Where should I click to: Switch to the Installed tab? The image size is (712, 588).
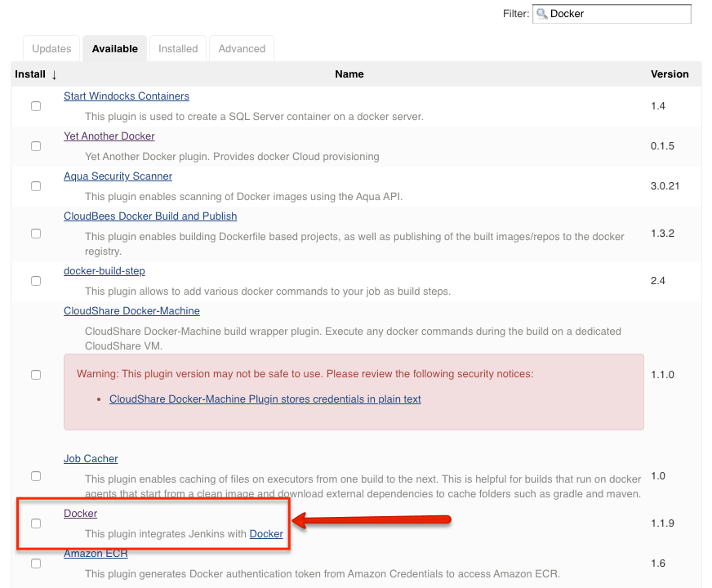click(177, 48)
